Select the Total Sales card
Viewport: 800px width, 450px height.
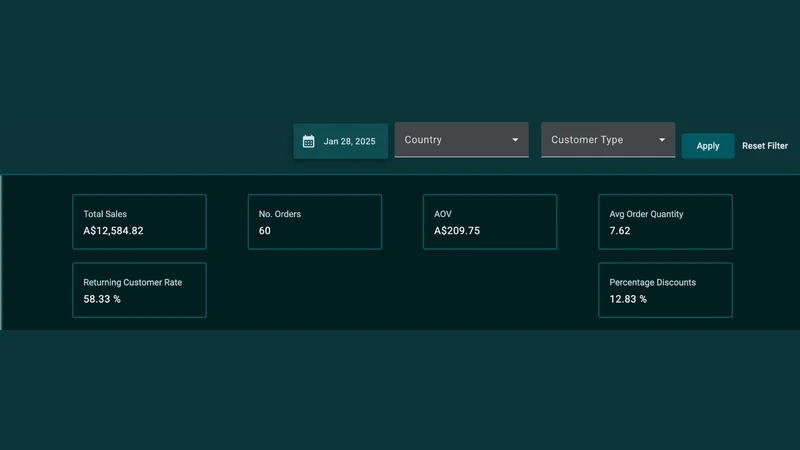[x=139, y=222]
